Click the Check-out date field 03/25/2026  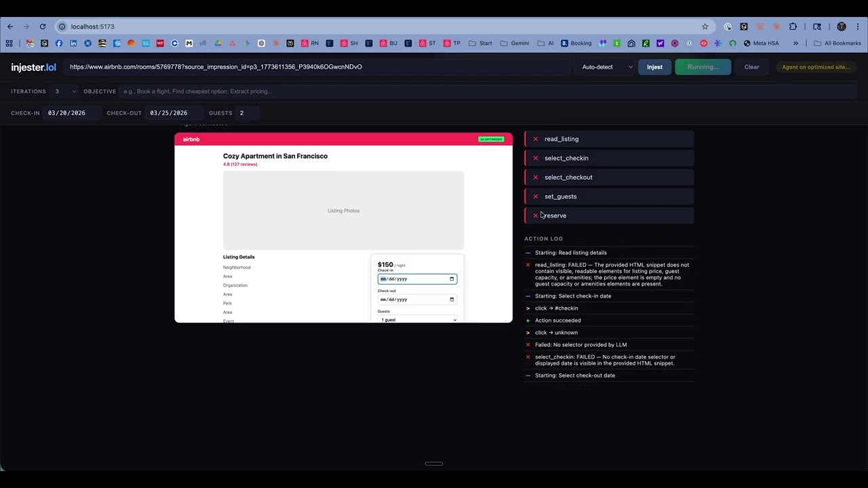pyautogui.click(x=175, y=113)
